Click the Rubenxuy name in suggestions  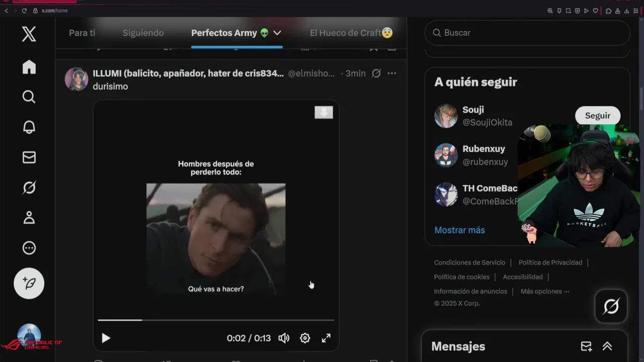pyautogui.click(x=484, y=149)
